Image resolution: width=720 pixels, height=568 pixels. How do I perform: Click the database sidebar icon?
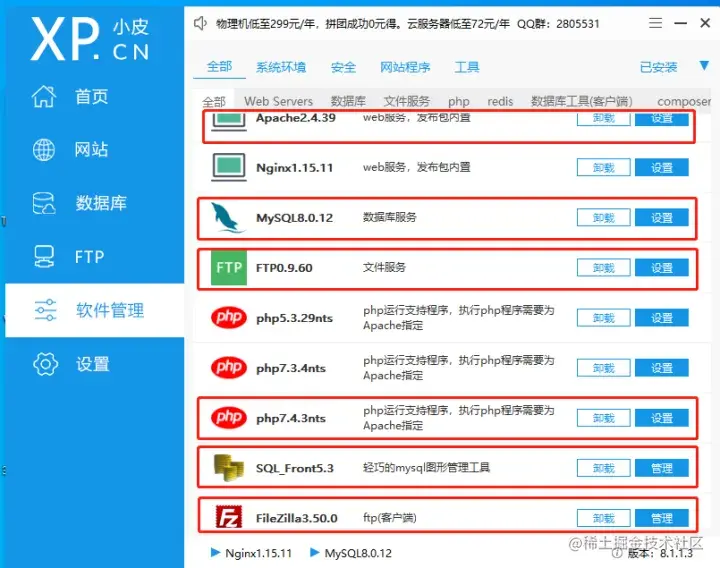click(44, 203)
